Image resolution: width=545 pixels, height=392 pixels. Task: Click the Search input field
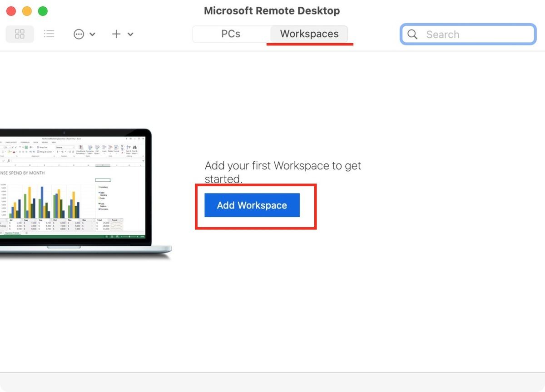click(x=468, y=35)
